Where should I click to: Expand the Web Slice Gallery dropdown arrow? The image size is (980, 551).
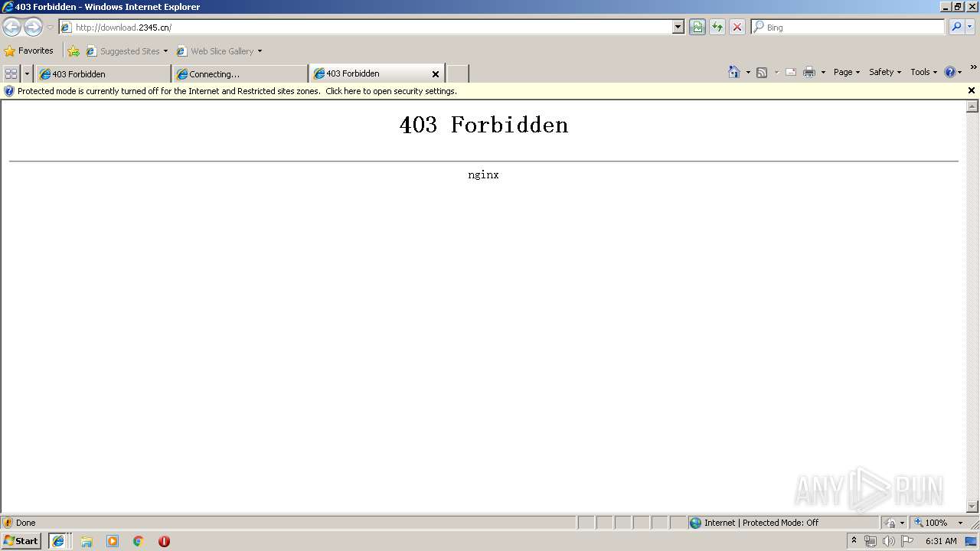point(260,51)
